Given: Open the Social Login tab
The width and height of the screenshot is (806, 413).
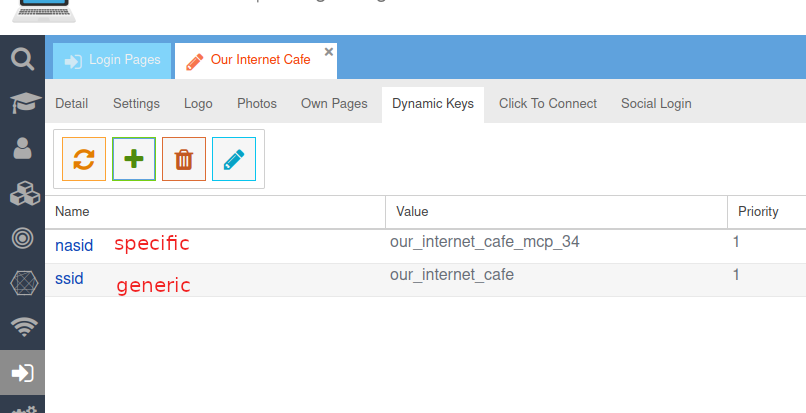Looking at the screenshot, I should coord(655,104).
